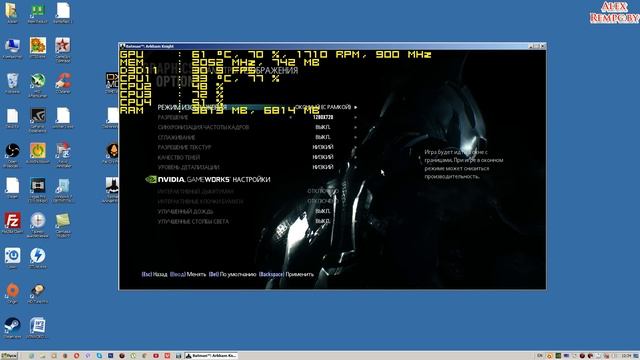The image size is (640, 360).
Task: Click [Del] По умолчанию to reset defaults
Action: coord(232,274)
